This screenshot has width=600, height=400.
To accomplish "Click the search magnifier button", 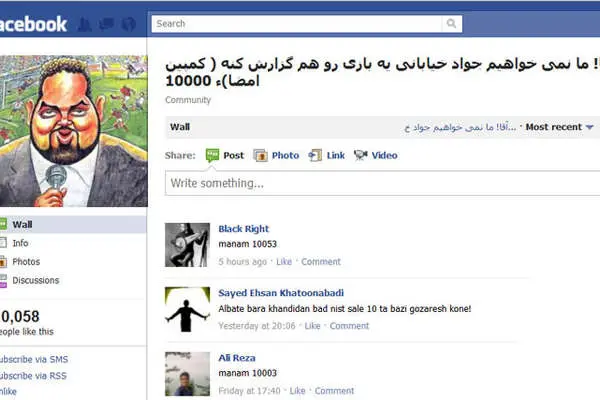I will [x=452, y=24].
